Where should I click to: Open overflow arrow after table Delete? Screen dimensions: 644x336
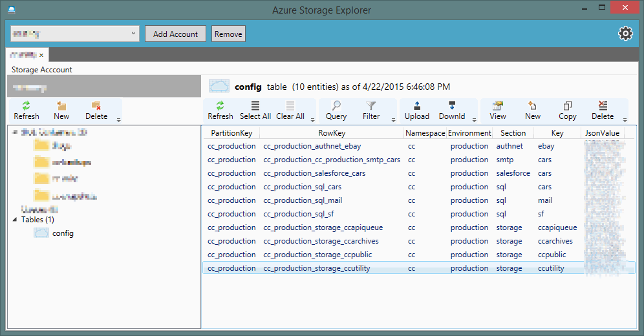(x=625, y=120)
